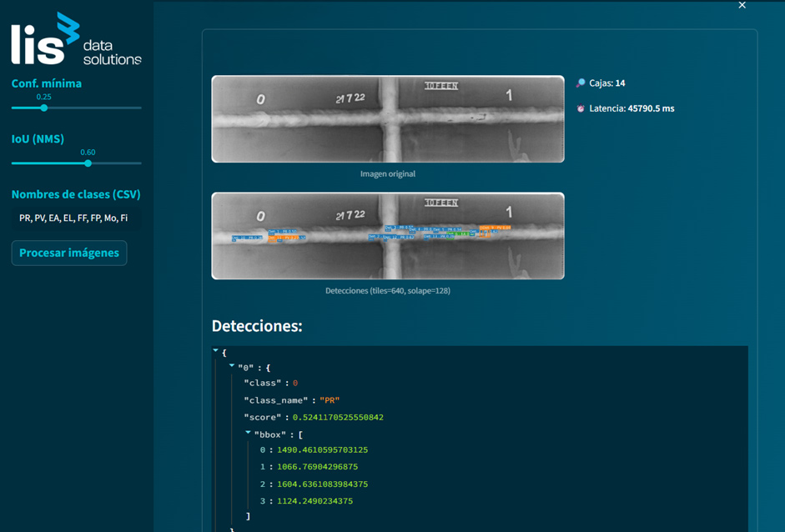The width and height of the screenshot is (785, 532).
Task: Click the magnifier icon beside Cajas
Action: 581,83
